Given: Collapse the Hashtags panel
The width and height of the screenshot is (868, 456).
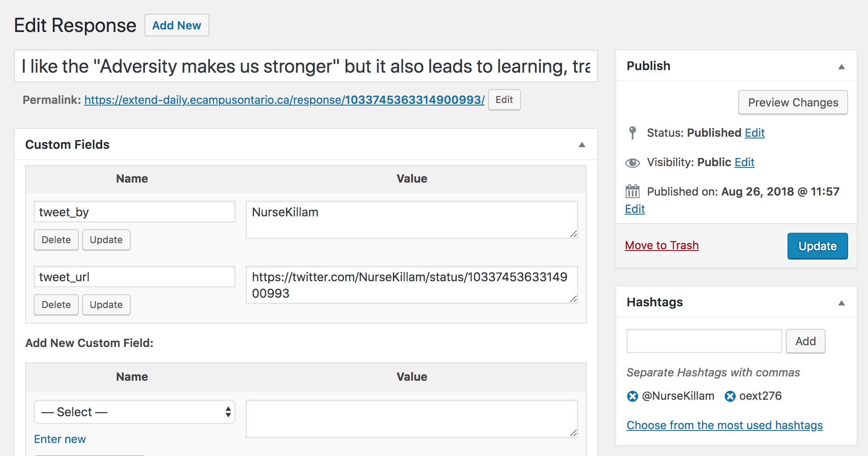Looking at the screenshot, I should tap(842, 303).
